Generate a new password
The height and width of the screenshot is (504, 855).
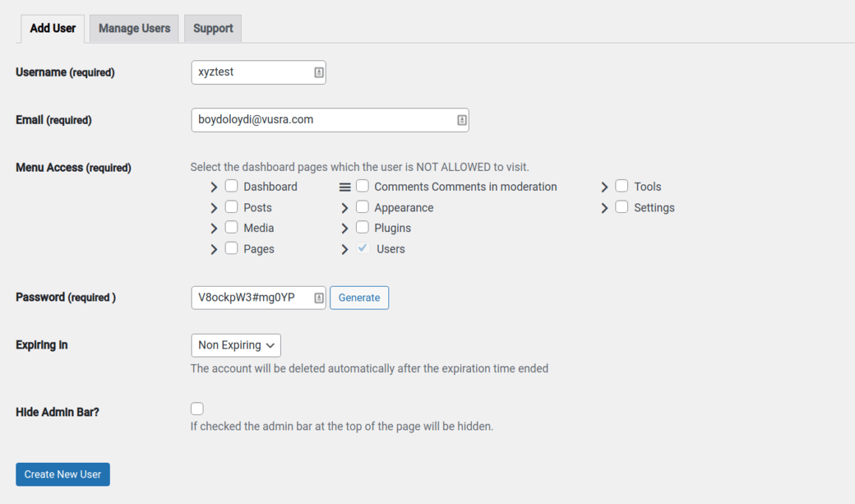(359, 297)
